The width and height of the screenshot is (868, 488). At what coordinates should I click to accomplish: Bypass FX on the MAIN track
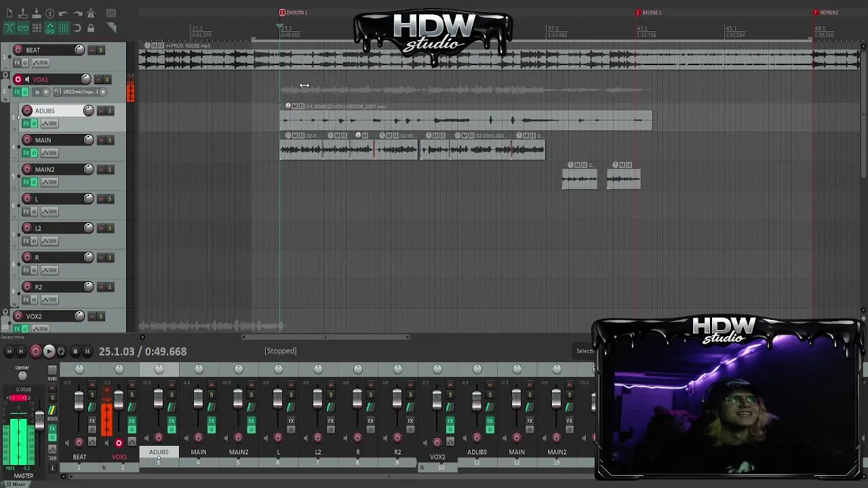pyautogui.click(x=34, y=152)
